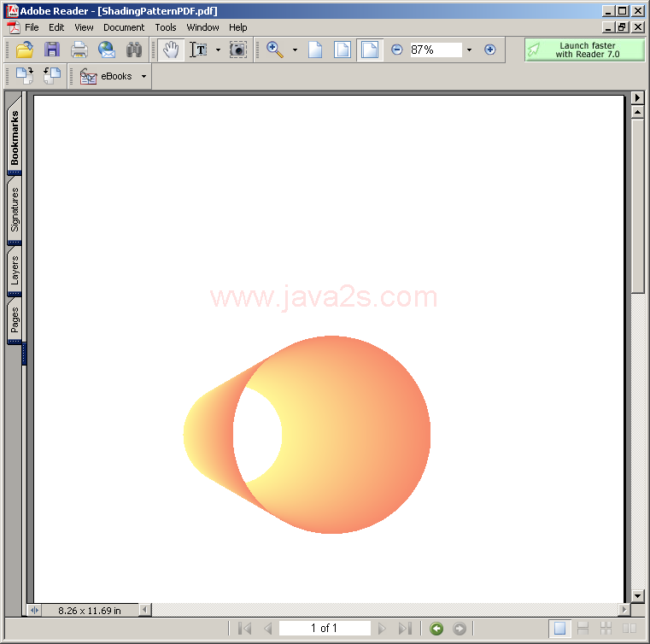Switch to the Signatures side tab
Screen dimensions: 650x644
pyautogui.click(x=15, y=209)
